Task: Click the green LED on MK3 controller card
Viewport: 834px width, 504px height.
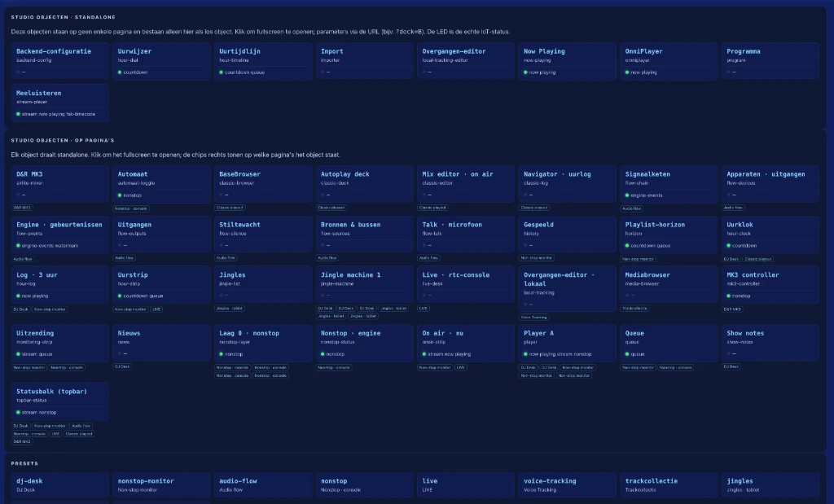Action: click(729, 296)
